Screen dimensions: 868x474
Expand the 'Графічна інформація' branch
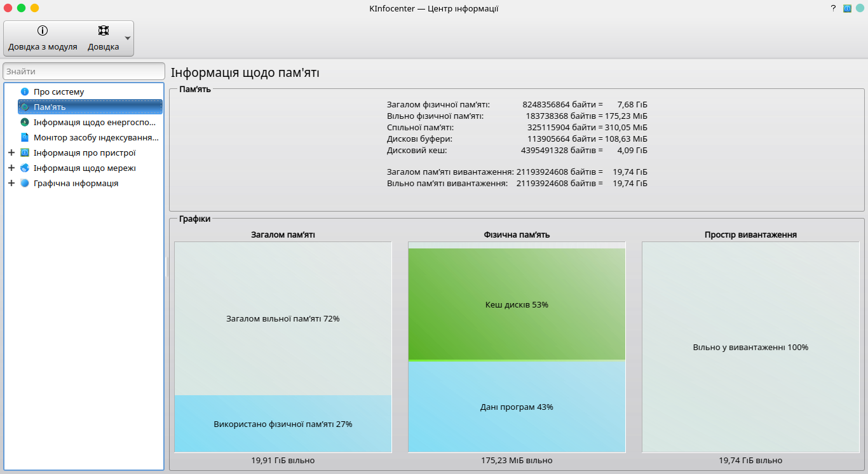11,183
